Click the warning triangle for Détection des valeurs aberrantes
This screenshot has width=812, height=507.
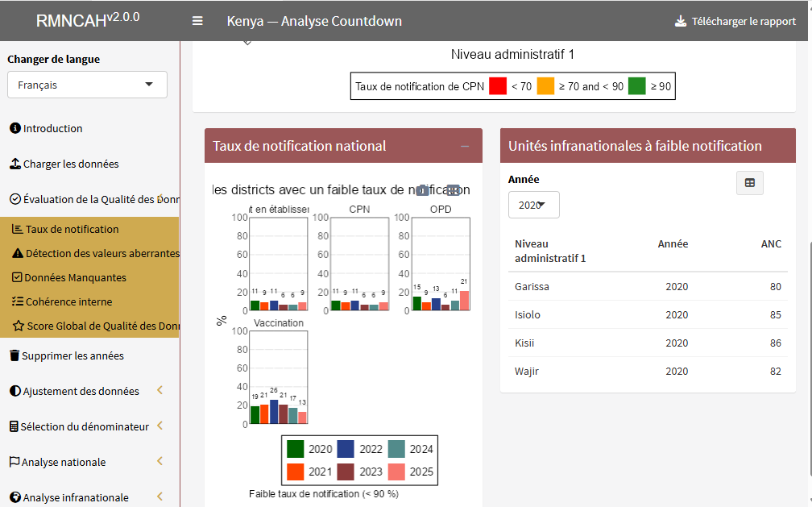18,253
